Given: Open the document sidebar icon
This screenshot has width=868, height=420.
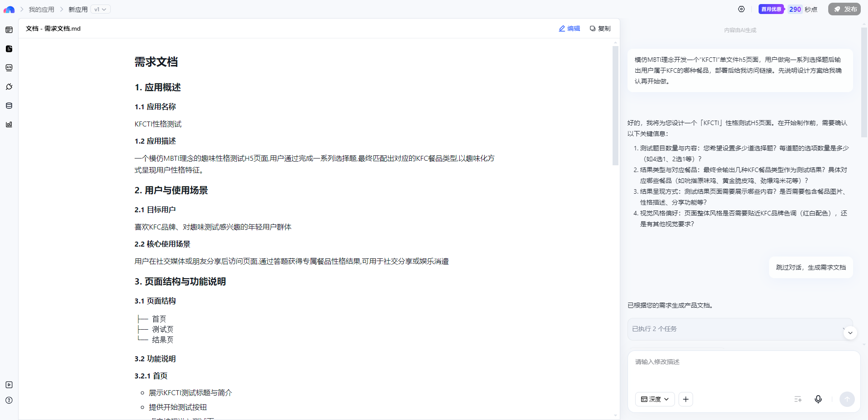Looking at the screenshot, I should tap(9, 49).
